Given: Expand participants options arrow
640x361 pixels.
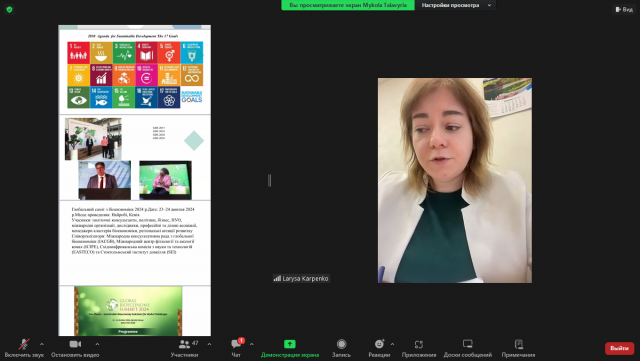Looking at the screenshot, I should click(209, 344).
